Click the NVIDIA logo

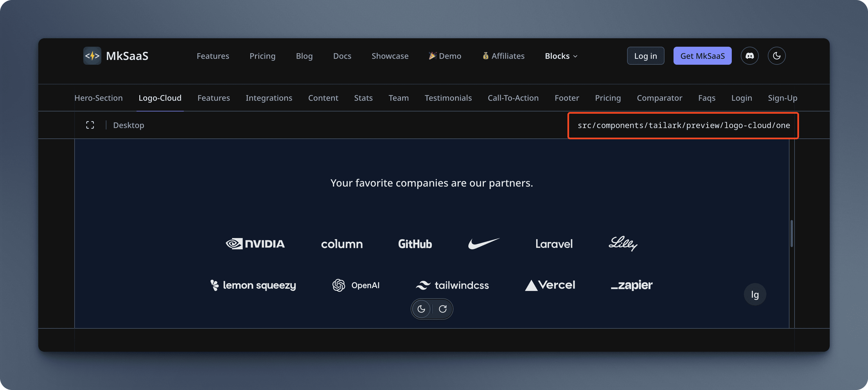coord(255,244)
